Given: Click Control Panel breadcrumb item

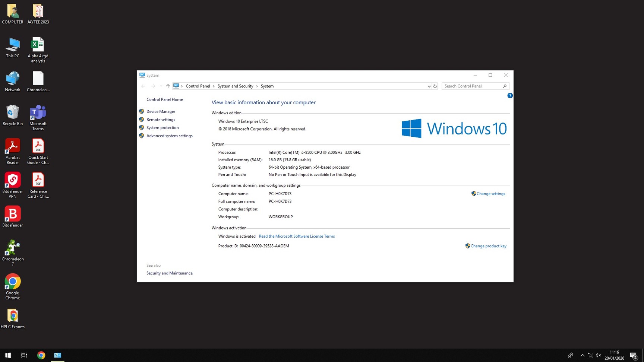Looking at the screenshot, I should point(198,86).
